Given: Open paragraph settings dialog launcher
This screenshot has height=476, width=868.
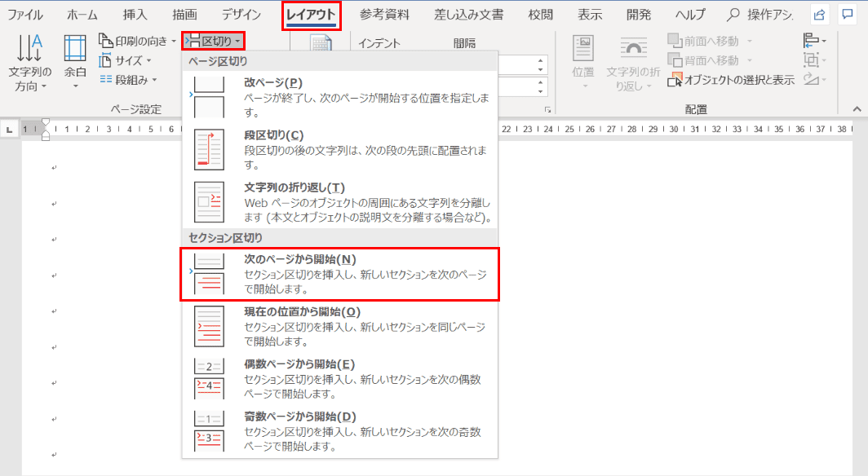Looking at the screenshot, I should tap(547, 109).
